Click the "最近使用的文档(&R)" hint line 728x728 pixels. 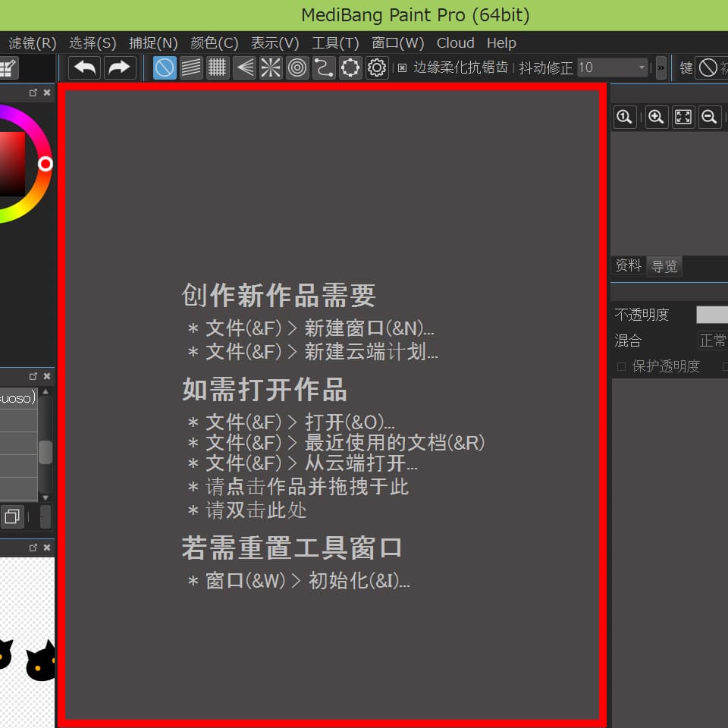[394, 442]
